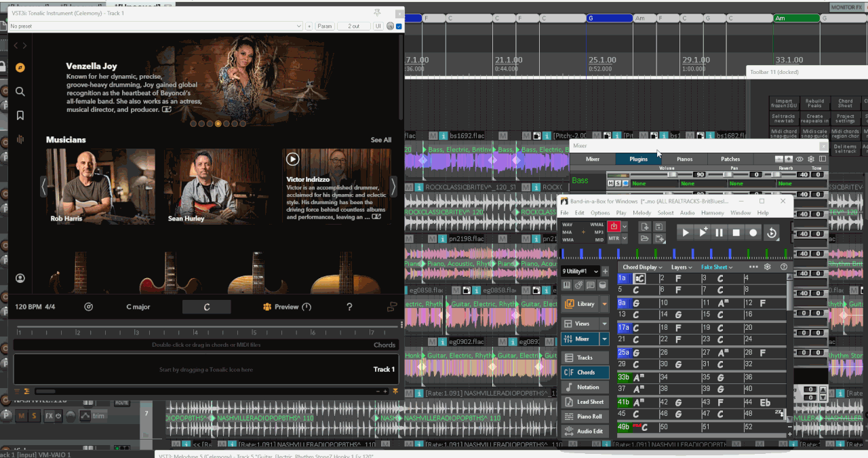Viewport: 868px width, 458px height.
Task: Open the Fake Sheet dropdown
Action: (x=717, y=267)
